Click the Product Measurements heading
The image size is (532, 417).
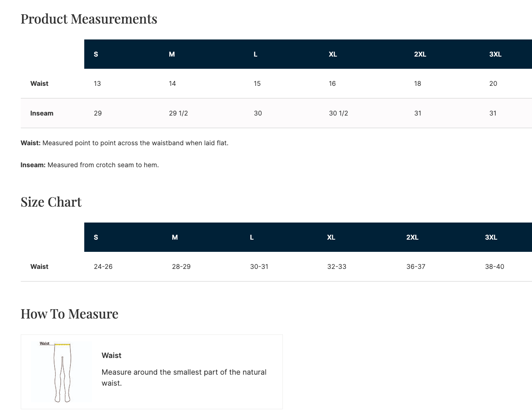89,19
